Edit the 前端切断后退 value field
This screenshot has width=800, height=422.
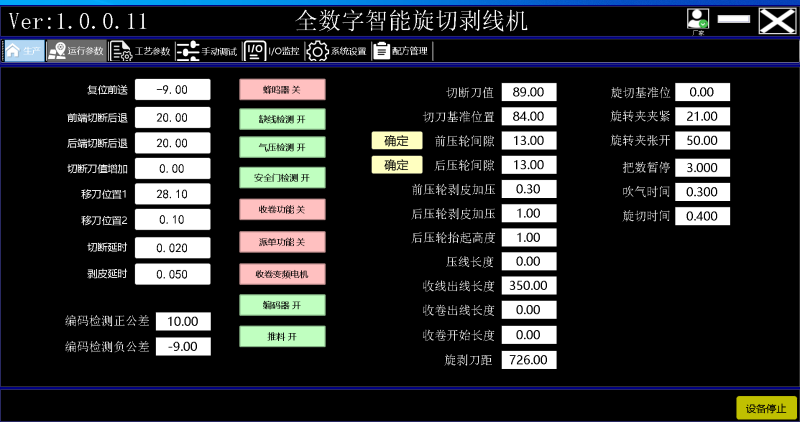point(172,118)
